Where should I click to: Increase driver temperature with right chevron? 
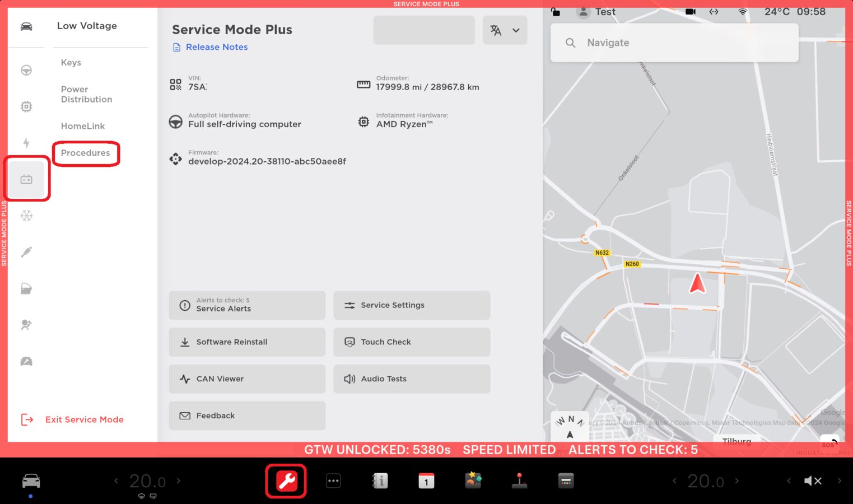tap(179, 480)
